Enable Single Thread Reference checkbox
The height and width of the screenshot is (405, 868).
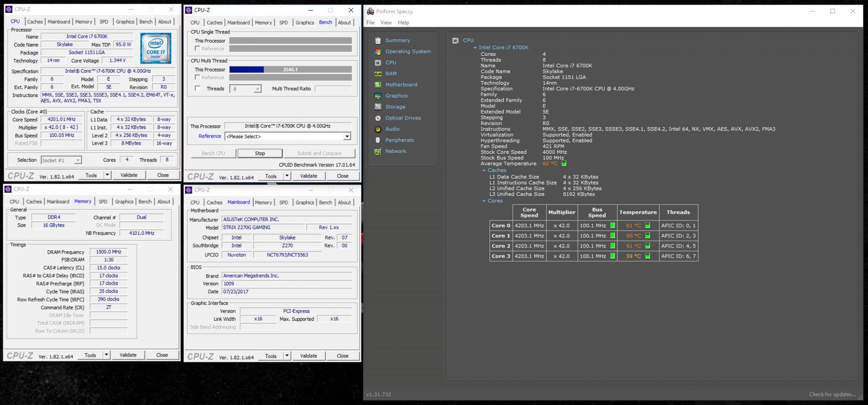(197, 49)
